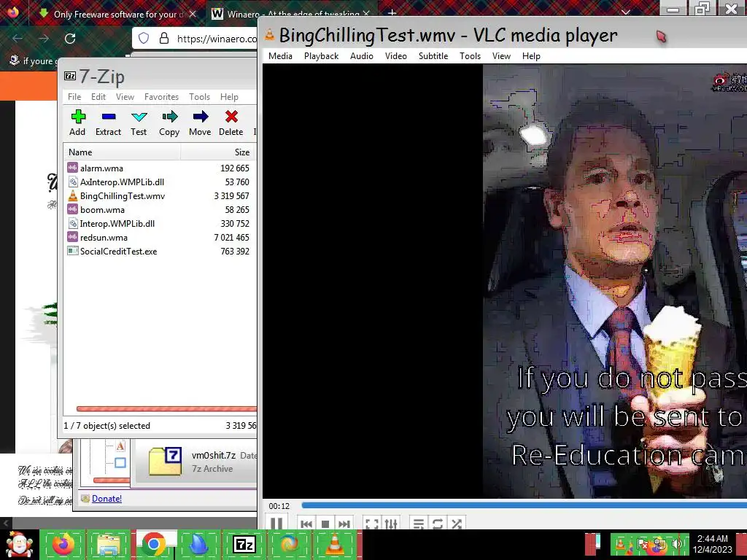
Task: Reload the page in Firefox
Action: coord(70,39)
